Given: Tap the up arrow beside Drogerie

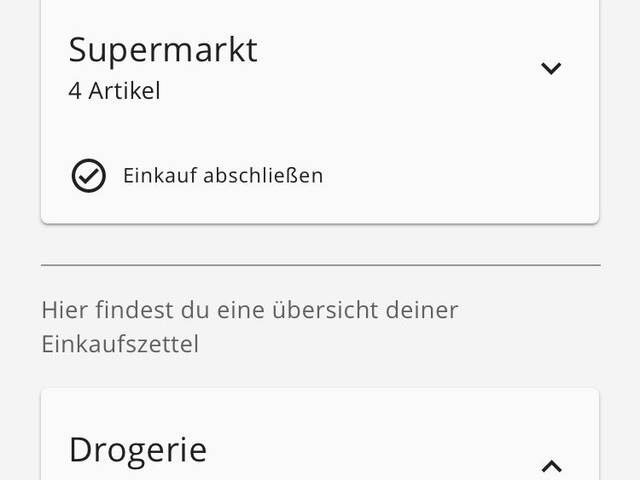Looking at the screenshot, I should [551, 465].
